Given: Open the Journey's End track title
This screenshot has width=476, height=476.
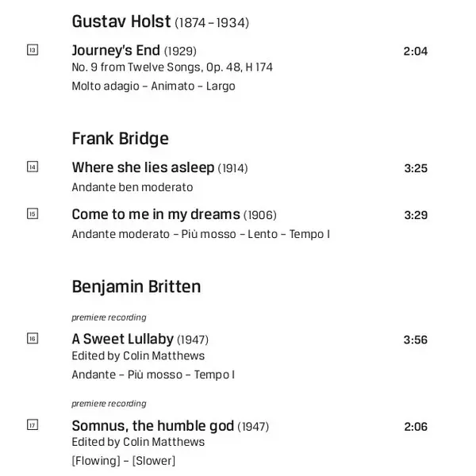Looking at the screenshot, I should coord(116,51).
